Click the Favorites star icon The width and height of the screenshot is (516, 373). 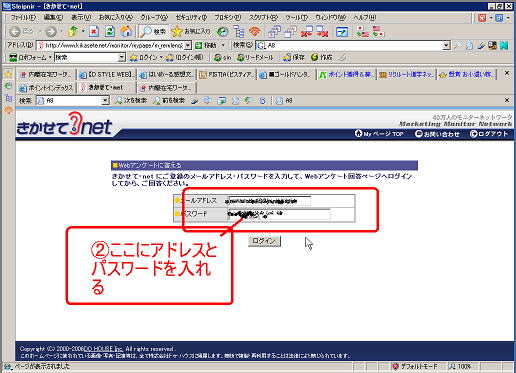(x=177, y=32)
